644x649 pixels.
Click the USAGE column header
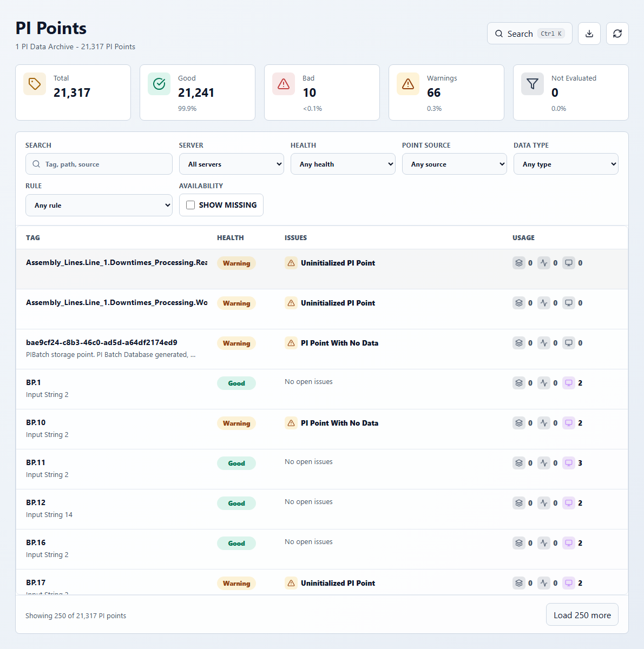524,237
